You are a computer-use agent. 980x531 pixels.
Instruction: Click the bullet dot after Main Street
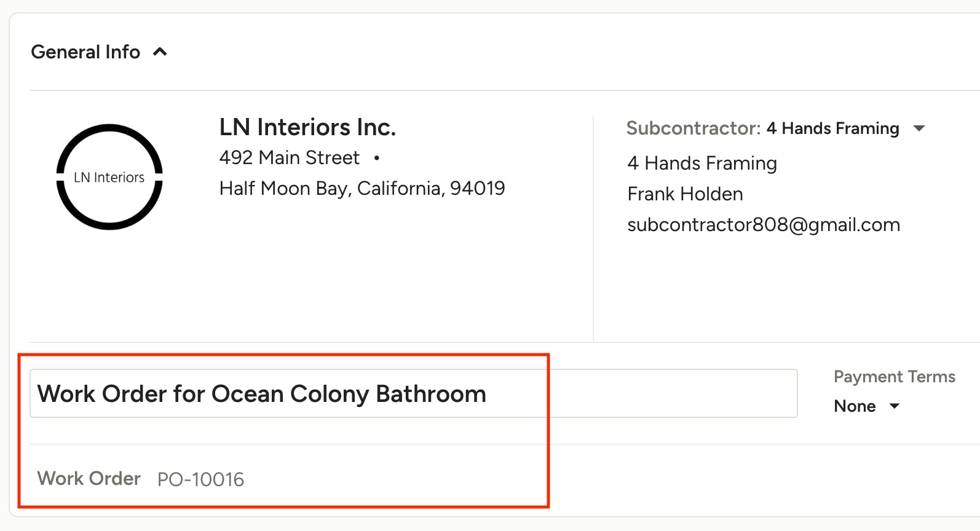(377, 158)
